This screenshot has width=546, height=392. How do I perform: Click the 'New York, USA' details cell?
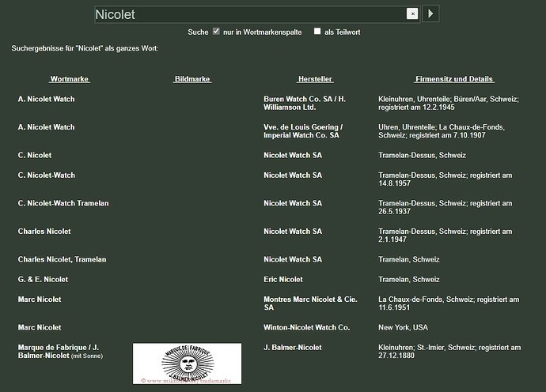pos(404,327)
